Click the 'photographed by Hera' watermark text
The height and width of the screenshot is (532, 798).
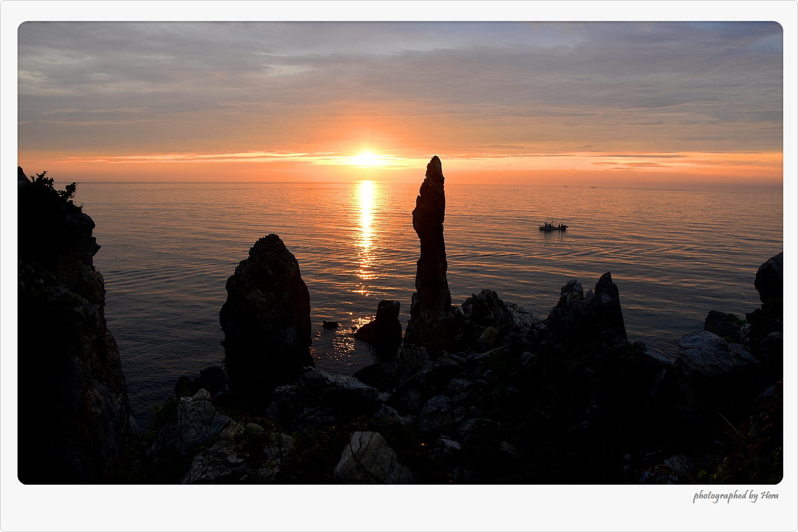735,496
